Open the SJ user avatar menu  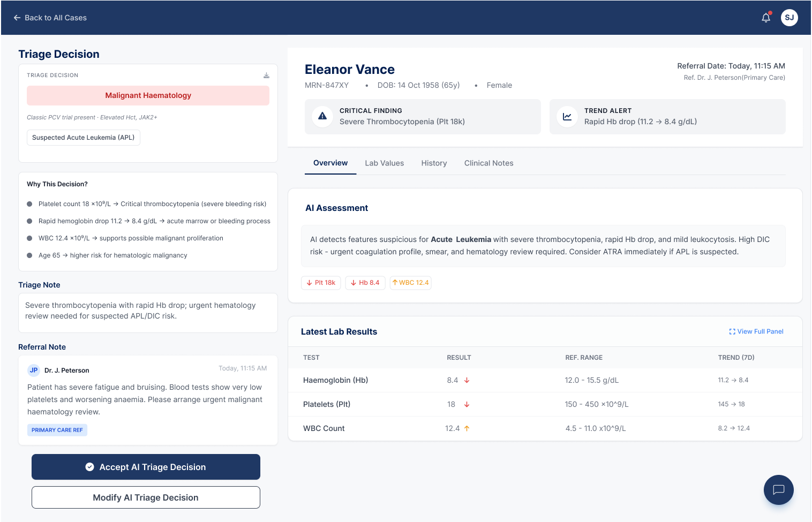[790, 18]
